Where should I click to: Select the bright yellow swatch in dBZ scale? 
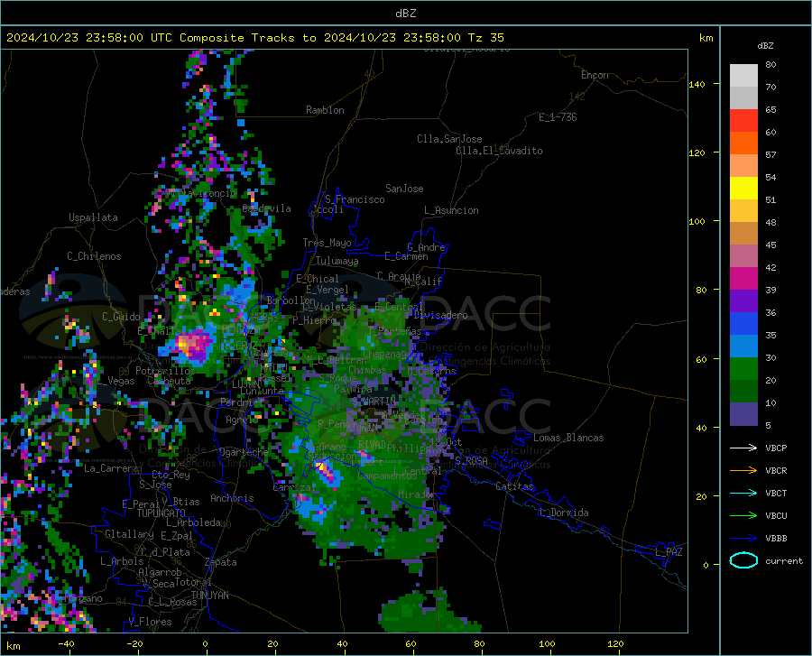coord(743,189)
